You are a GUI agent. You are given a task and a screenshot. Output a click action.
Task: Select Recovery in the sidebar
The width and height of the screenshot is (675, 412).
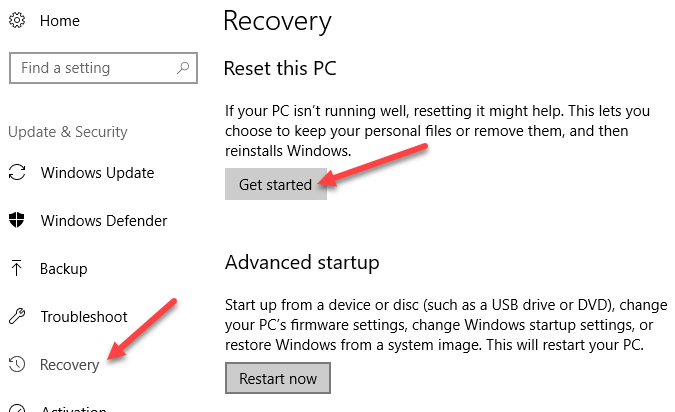(70, 365)
